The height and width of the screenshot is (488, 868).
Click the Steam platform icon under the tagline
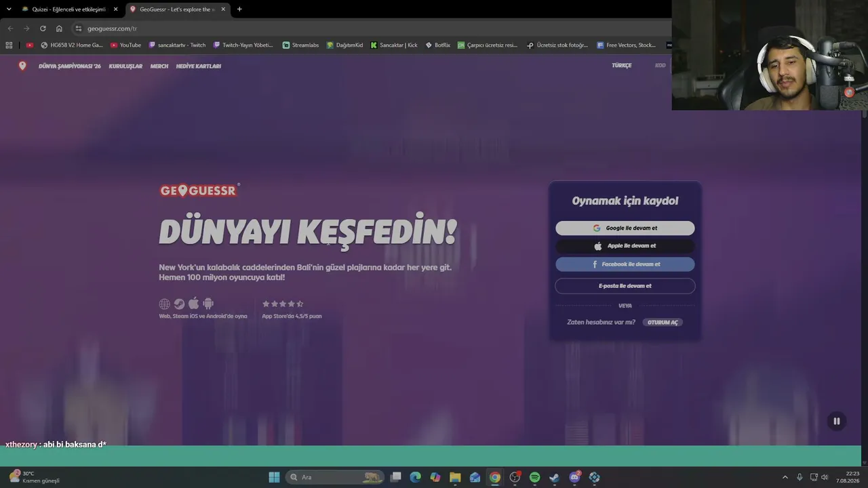(179, 304)
